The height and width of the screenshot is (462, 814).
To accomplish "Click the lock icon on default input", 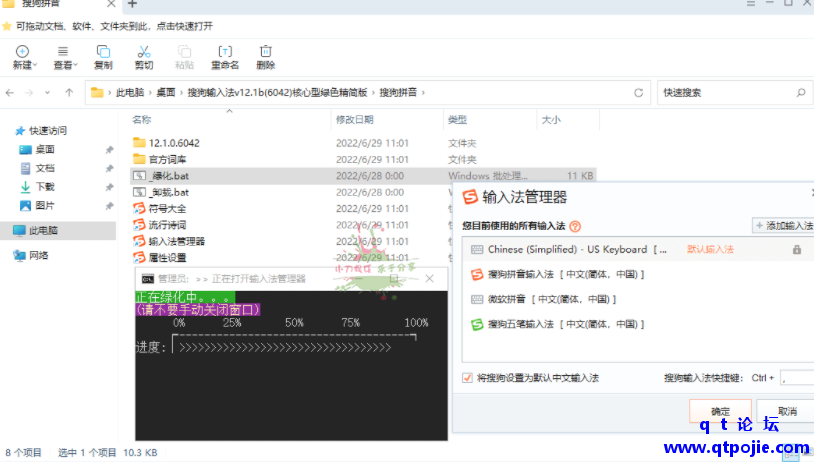I will point(797,250).
